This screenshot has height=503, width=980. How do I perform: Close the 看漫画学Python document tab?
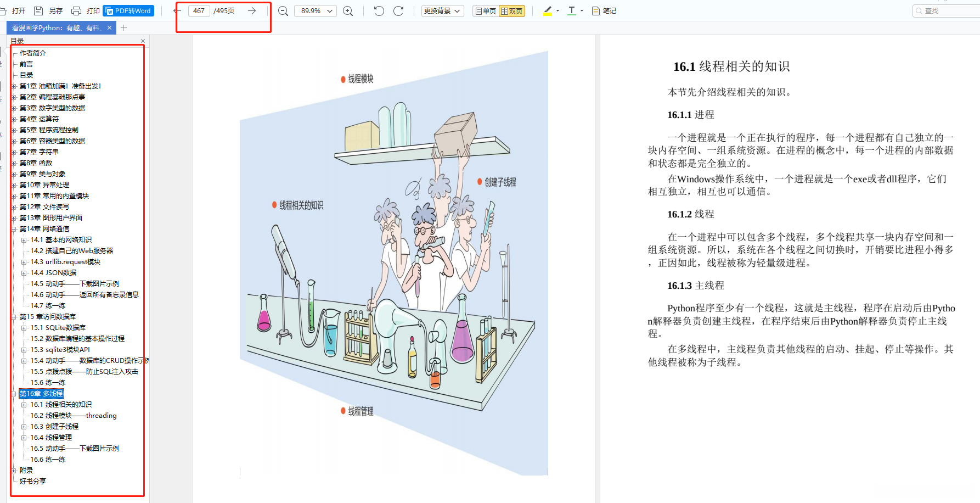pyautogui.click(x=110, y=28)
